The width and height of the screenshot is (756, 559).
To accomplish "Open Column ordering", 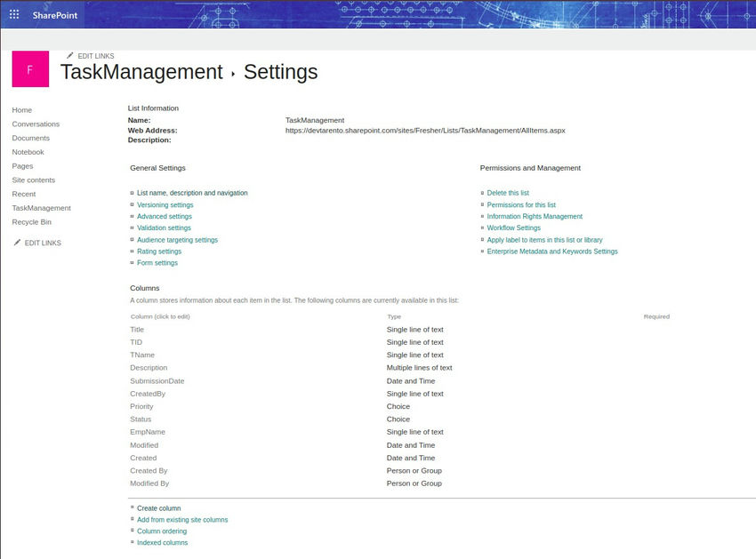I will pos(161,531).
